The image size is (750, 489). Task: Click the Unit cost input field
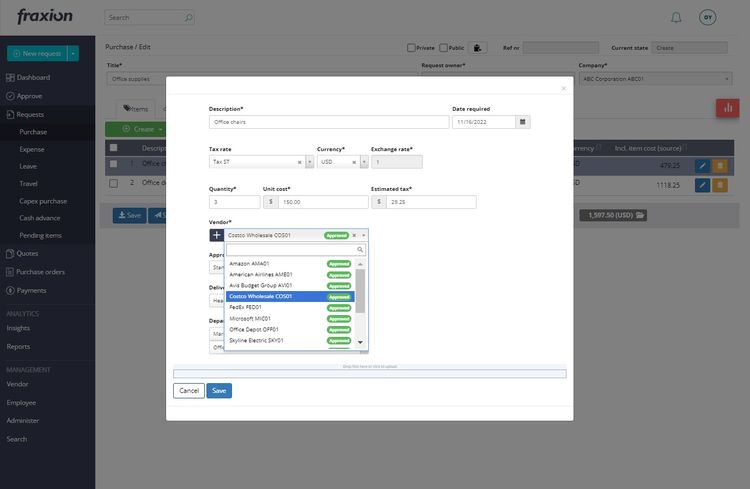point(323,202)
